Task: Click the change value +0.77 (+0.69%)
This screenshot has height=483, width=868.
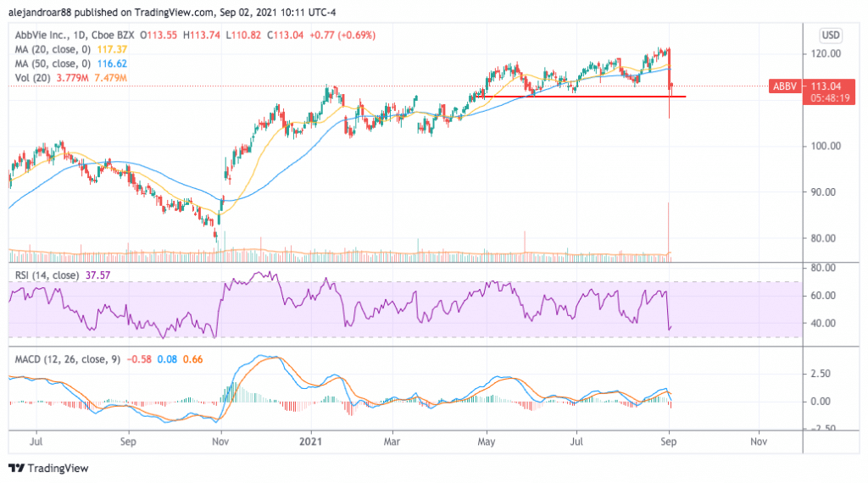Action: pyautogui.click(x=342, y=35)
